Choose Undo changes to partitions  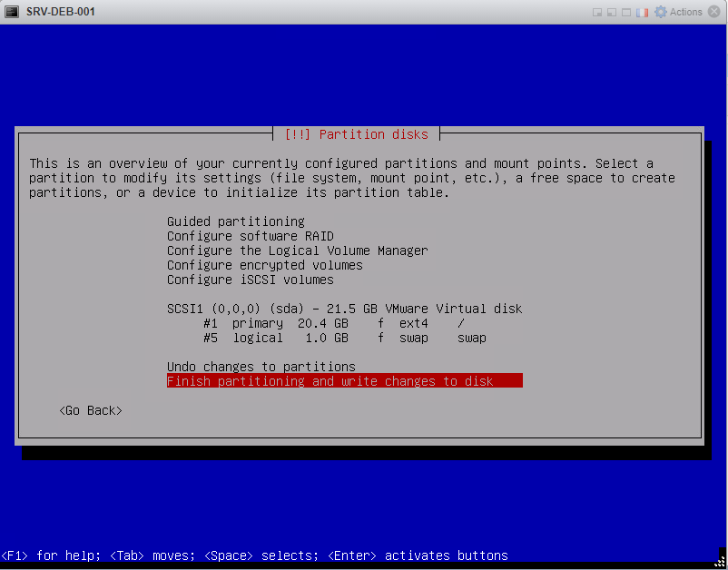(x=261, y=367)
